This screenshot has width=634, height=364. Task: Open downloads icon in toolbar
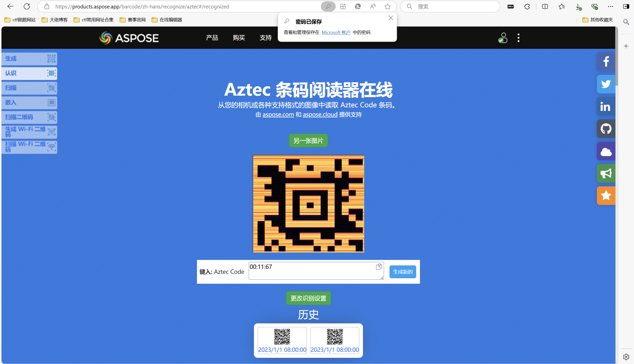tap(578, 7)
